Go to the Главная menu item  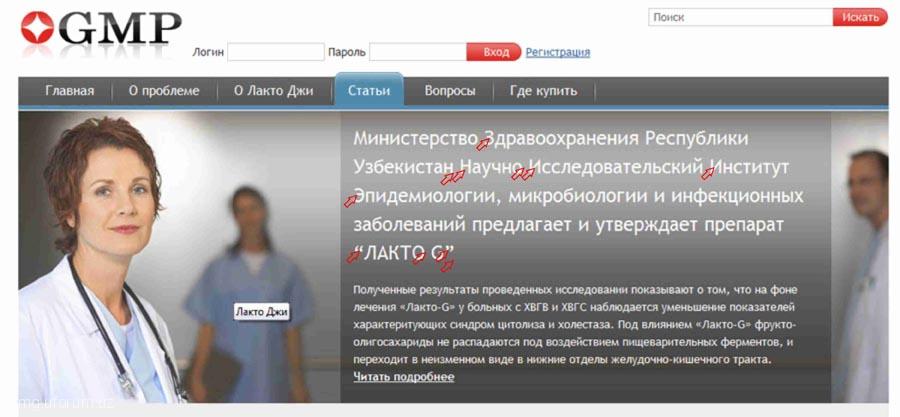click(69, 91)
